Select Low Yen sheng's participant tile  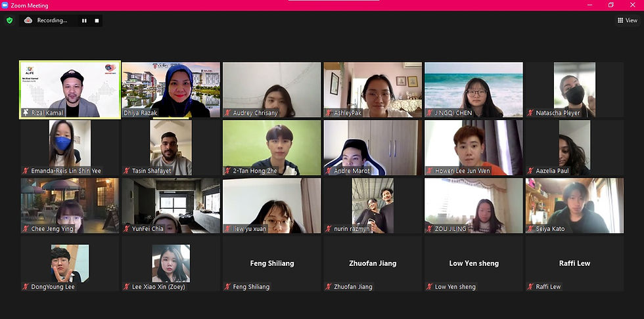point(474,264)
